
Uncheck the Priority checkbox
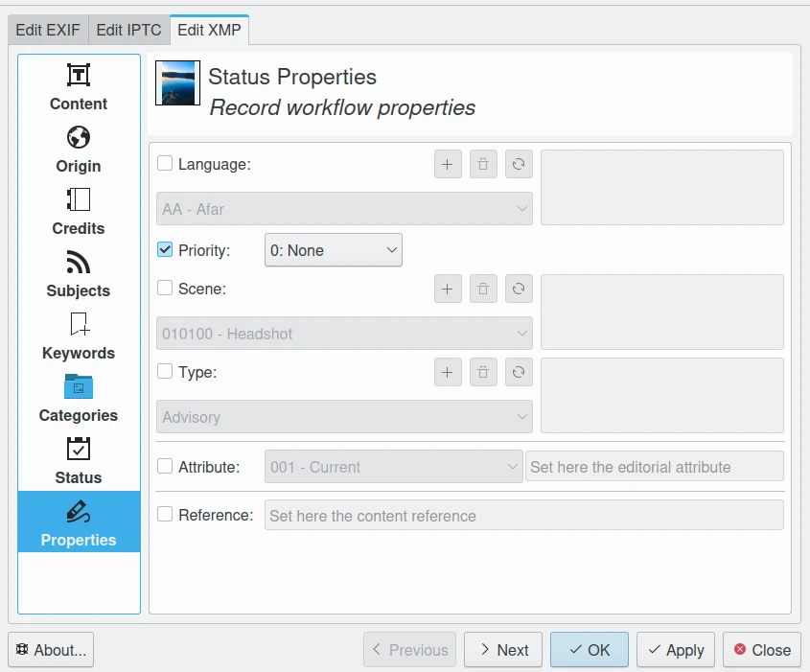coord(165,250)
